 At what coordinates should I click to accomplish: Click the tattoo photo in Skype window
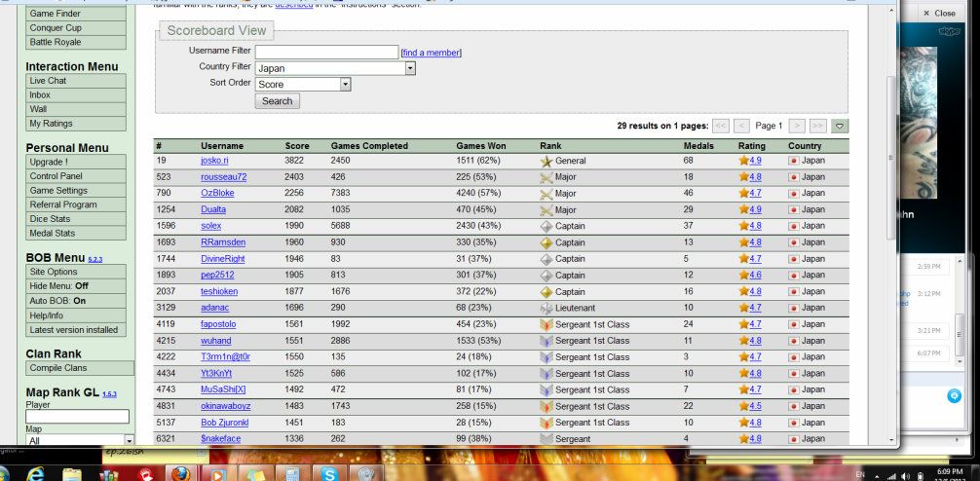(919, 122)
